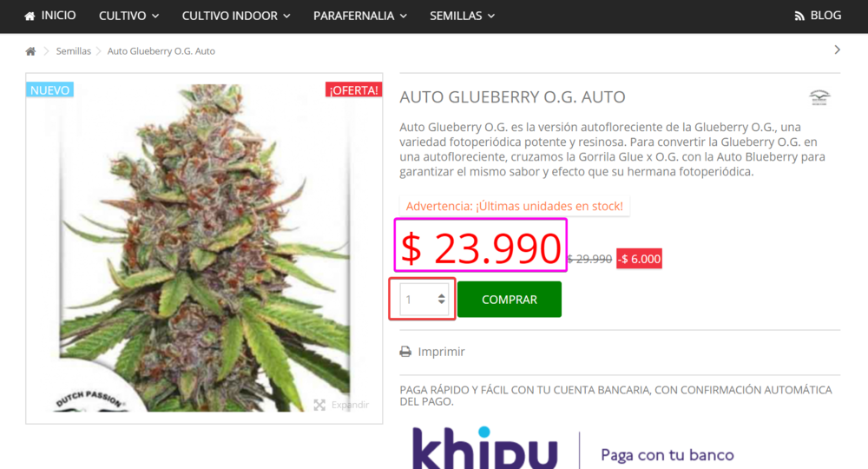868x469 pixels.
Task: Click the printer icon beside Imprimir
Action: (x=405, y=352)
